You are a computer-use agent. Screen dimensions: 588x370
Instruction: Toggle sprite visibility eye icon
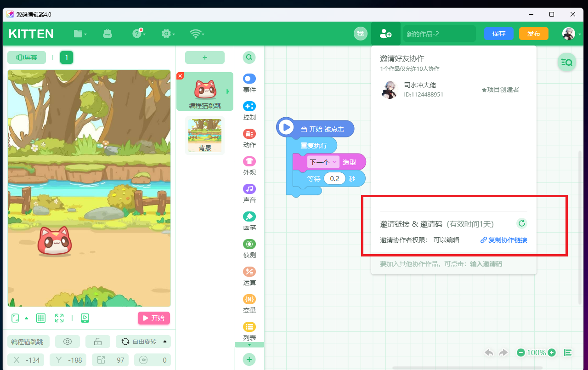click(68, 342)
